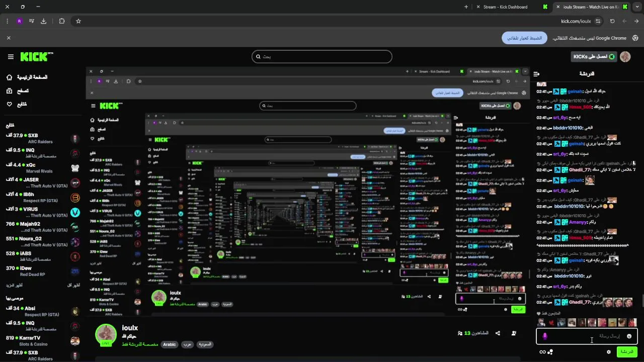Open iDew Red Dead RP channel in main sidebar
The width and height of the screenshot is (644, 362).
pos(43,271)
